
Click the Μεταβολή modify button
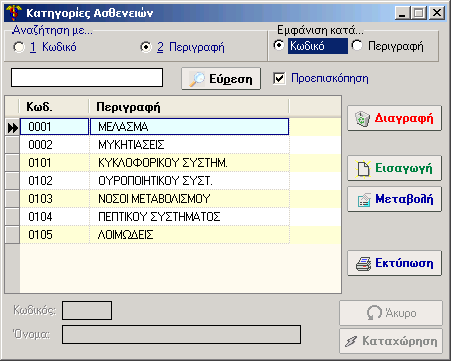pos(395,199)
